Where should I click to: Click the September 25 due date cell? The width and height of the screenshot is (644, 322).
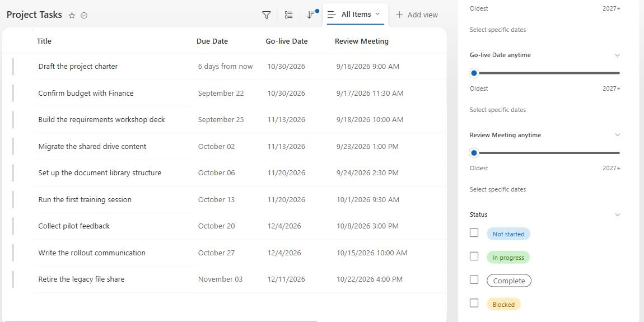[221, 119]
